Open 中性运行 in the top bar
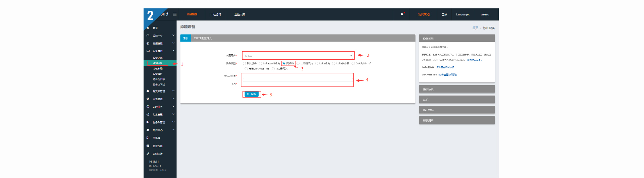 point(216,14)
